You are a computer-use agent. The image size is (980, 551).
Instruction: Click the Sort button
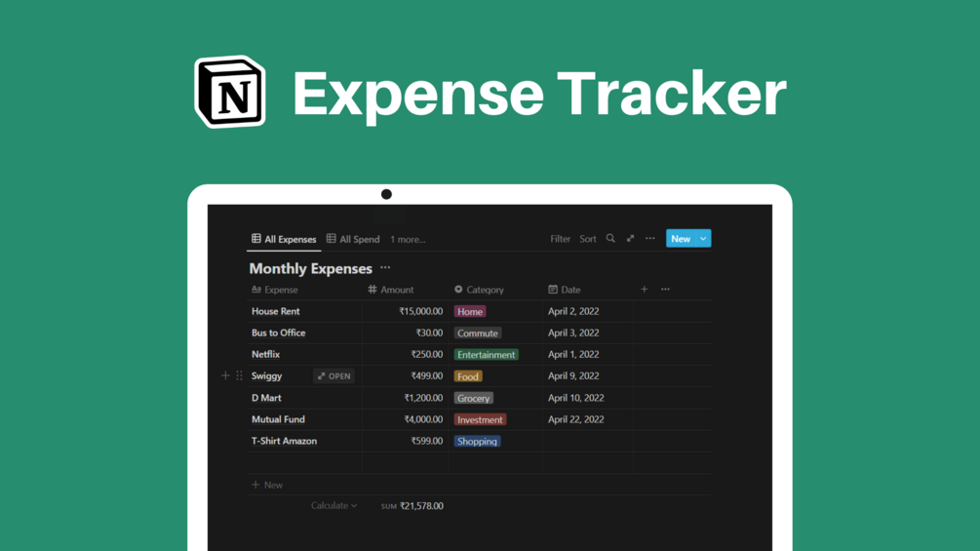tap(587, 239)
